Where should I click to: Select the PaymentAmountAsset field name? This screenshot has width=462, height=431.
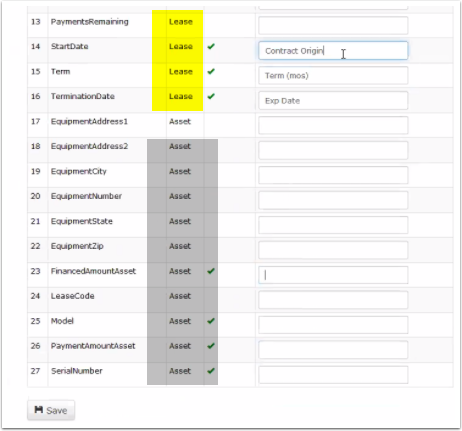tap(93, 346)
